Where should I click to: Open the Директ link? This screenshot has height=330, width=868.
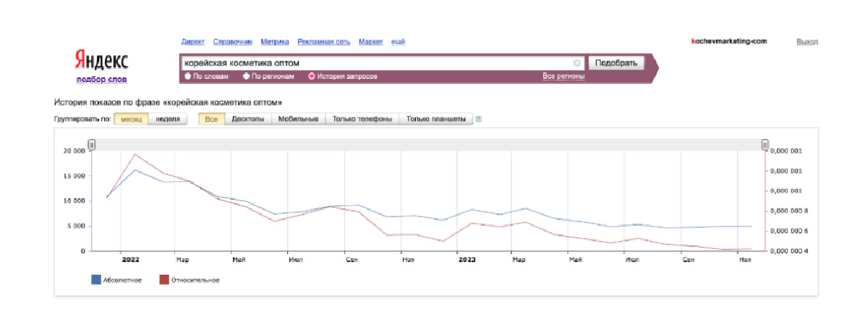point(193,42)
